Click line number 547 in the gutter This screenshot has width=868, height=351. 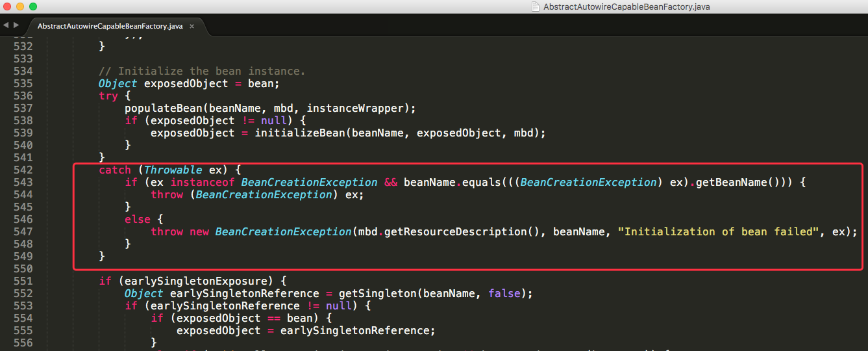point(23,231)
